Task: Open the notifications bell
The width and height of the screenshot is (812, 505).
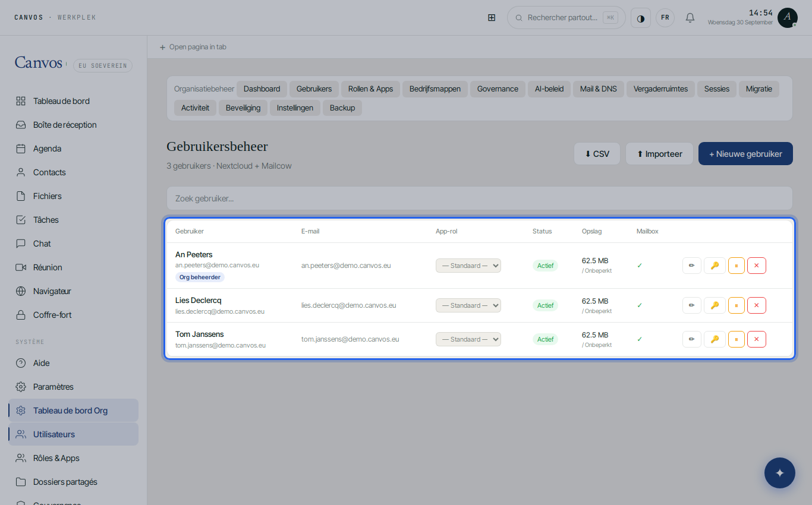Action: (x=690, y=18)
